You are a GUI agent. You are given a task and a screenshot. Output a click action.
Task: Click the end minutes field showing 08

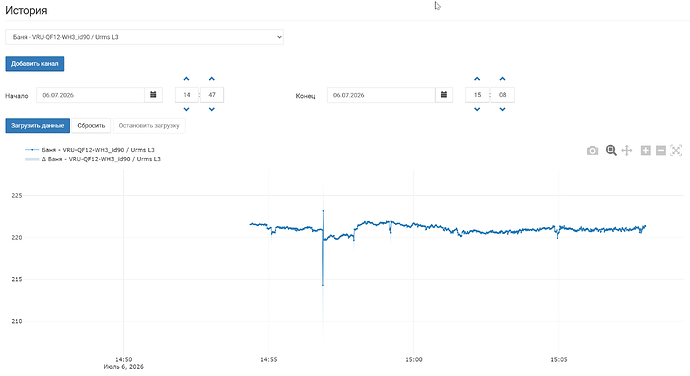(503, 95)
